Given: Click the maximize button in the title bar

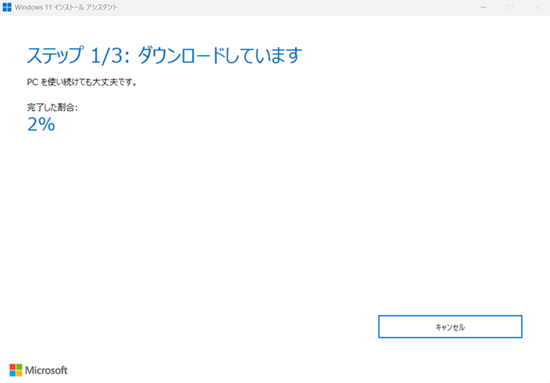Looking at the screenshot, I should pos(510,7).
